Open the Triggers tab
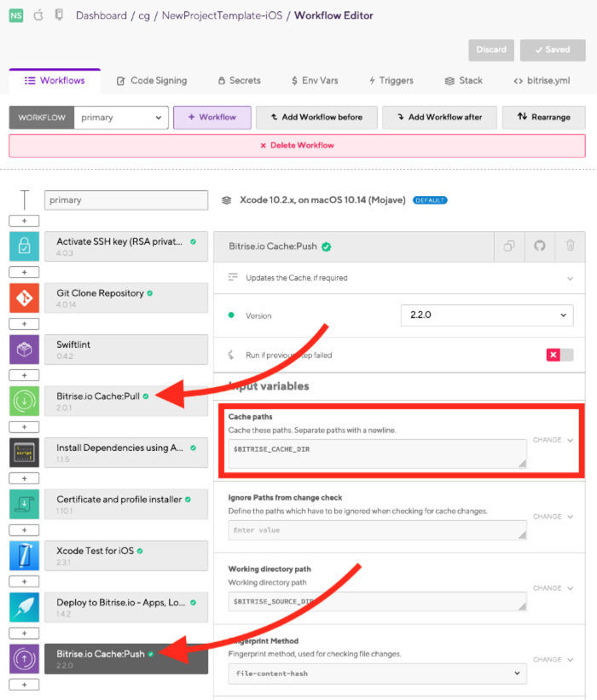597x700 pixels. tap(391, 81)
